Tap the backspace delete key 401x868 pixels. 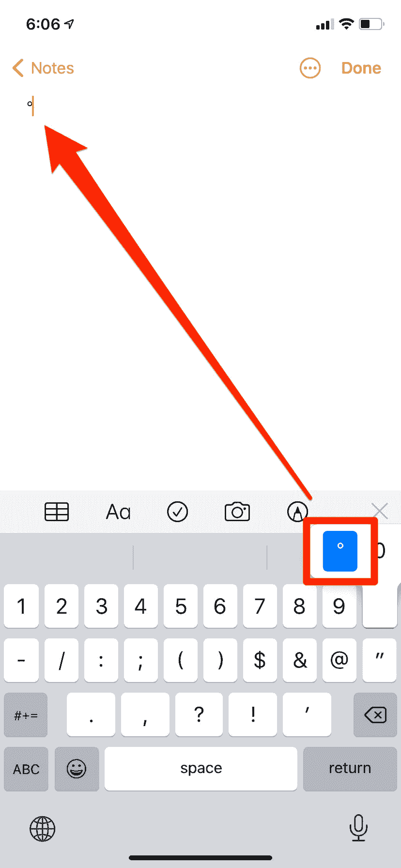375,714
